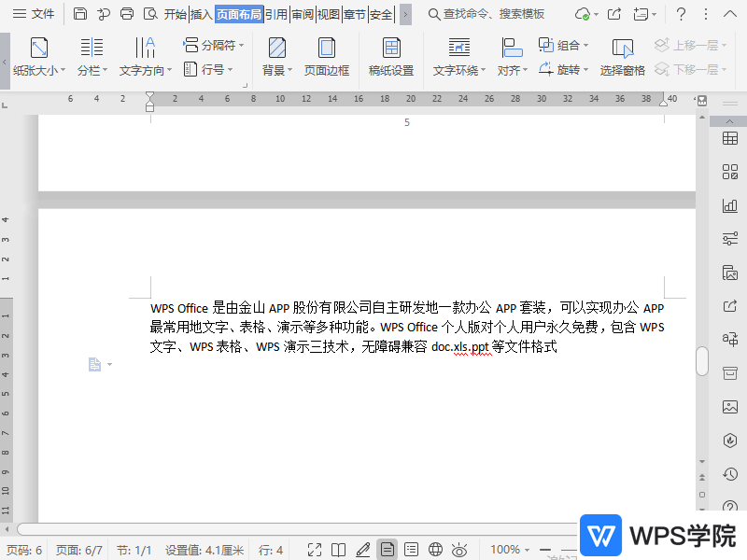Click the Print icon in quick access toolbar

[x=128, y=14]
